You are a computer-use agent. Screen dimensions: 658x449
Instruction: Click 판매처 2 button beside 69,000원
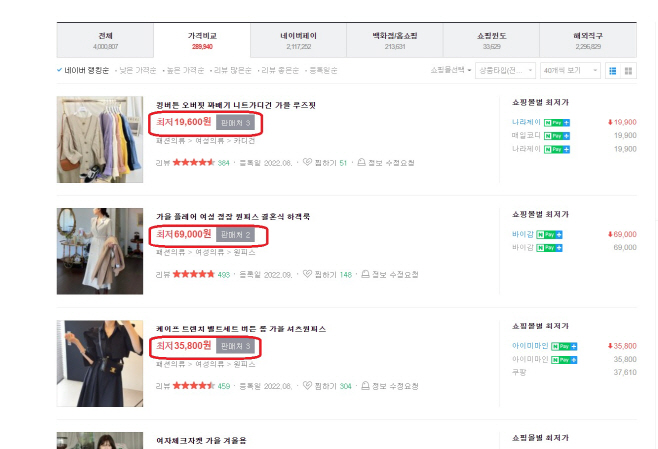[235, 235]
